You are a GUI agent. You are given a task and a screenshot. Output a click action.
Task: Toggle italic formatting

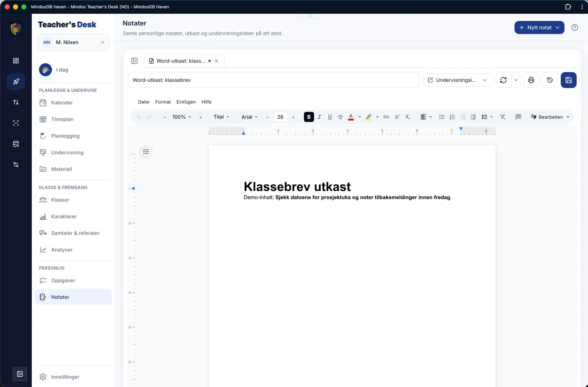[319, 117]
